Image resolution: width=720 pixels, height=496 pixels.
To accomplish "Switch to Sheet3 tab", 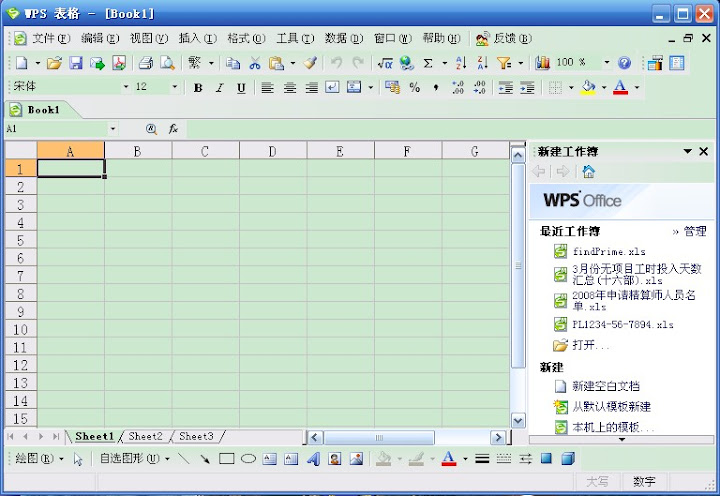I will point(196,436).
